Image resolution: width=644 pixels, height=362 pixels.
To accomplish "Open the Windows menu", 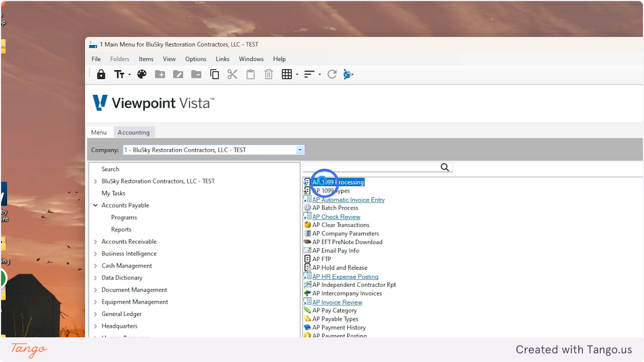I will [x=251, y=59].
